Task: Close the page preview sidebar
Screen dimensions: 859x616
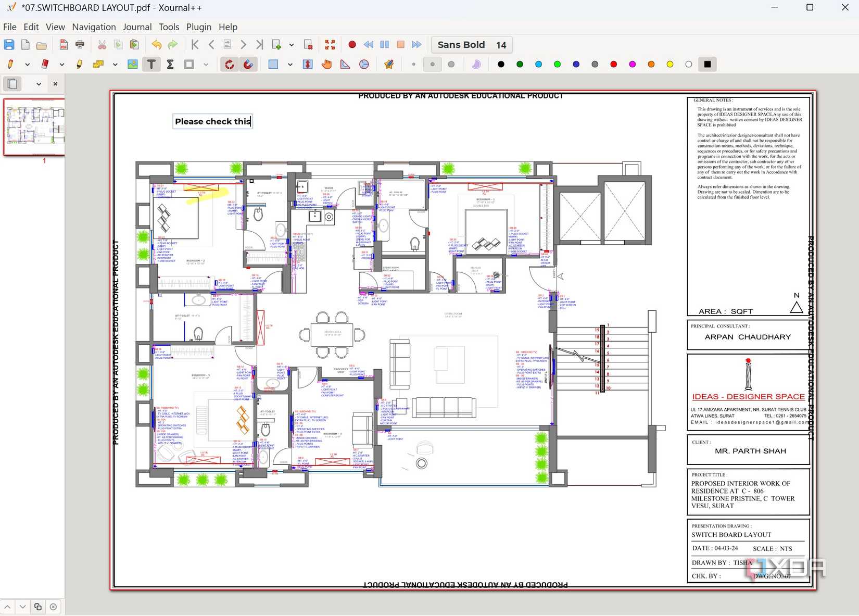Action: 55,83
